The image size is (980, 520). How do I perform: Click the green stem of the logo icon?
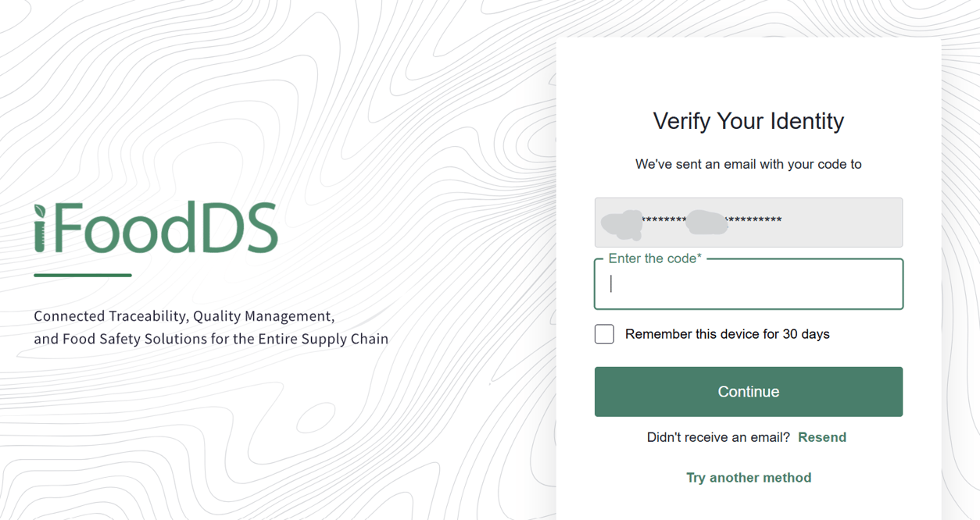(41, 238)
